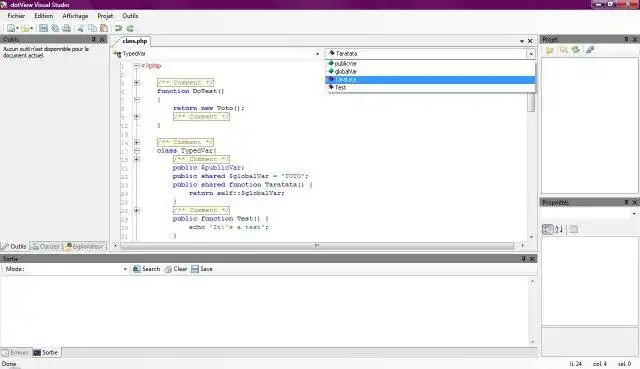Select Test in the member list
The height and width of the screenshot is (369, 640).
coord(430,87)
